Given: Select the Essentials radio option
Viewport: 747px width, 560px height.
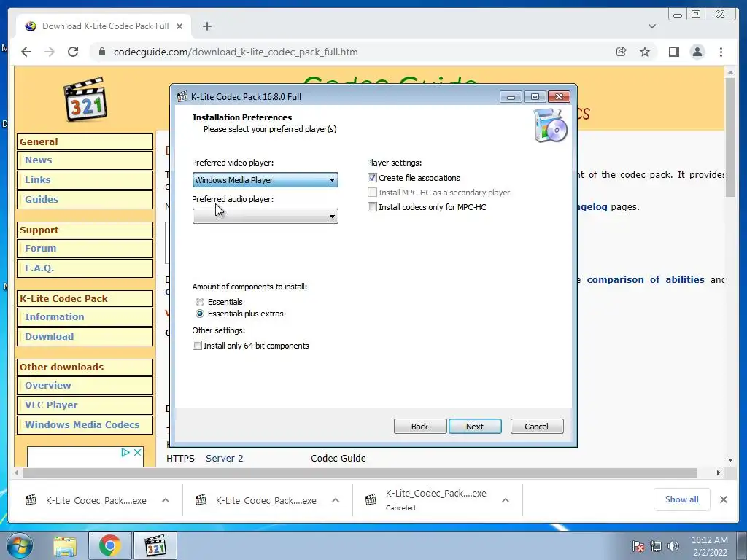Looking at the screenshot, I should (200, 301).
